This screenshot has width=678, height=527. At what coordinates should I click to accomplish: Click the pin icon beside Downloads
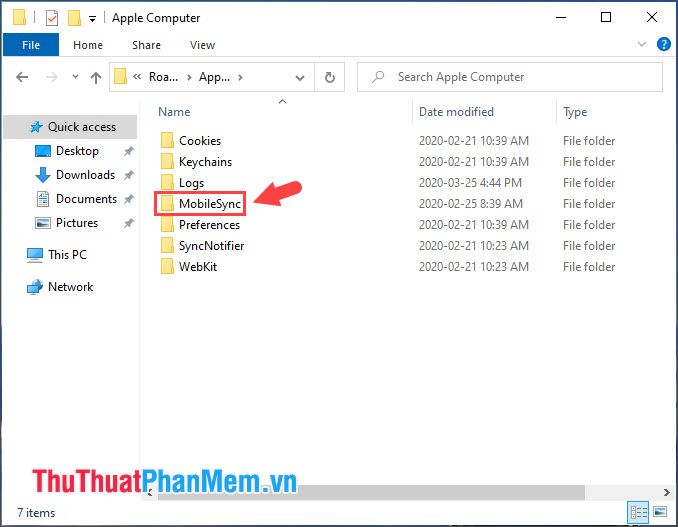pyautogui.click(x=128, y=175)
